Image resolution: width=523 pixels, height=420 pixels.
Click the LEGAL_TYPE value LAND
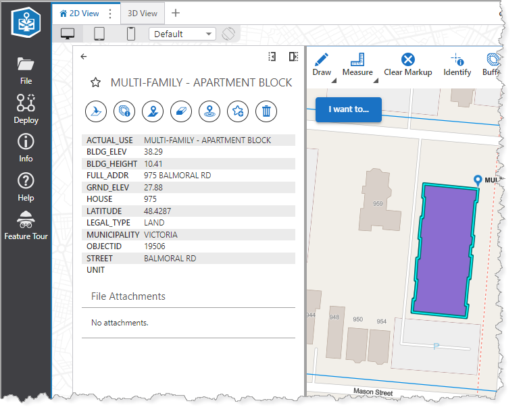pyautogui.click(x=154, y=223)
